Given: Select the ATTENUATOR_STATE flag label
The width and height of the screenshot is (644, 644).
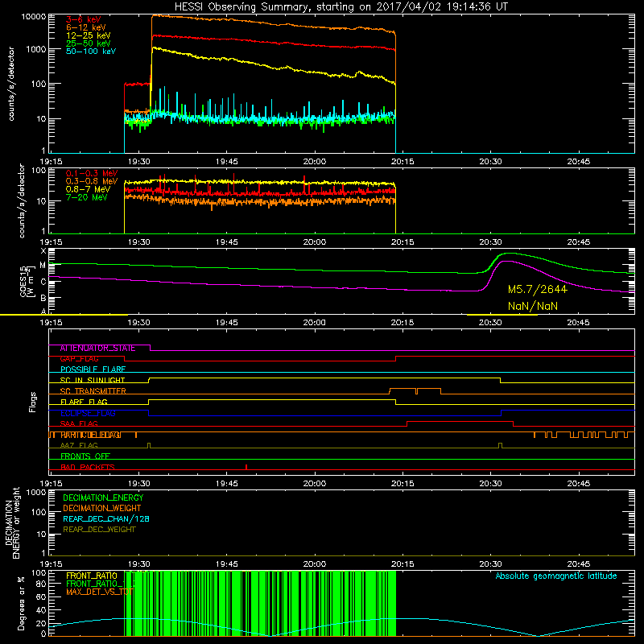Looking at the screenshot, I should pos(97,349).
